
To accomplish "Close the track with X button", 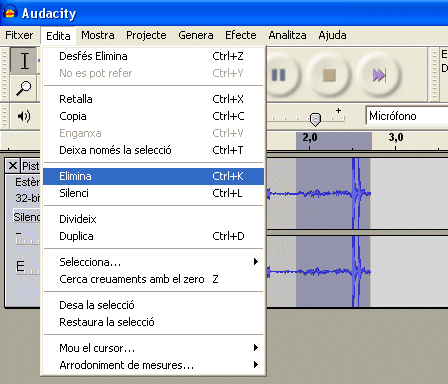I will coord(13,166).
